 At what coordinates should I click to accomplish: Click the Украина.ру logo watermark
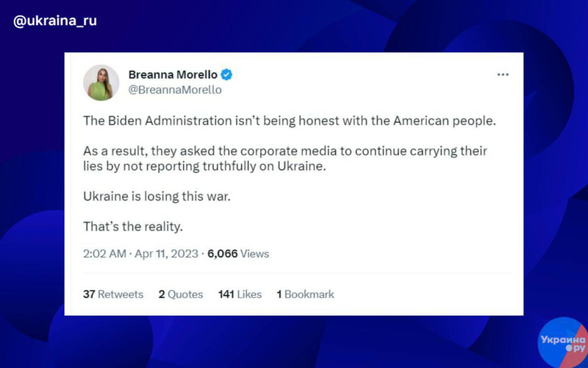click(562, 342)
